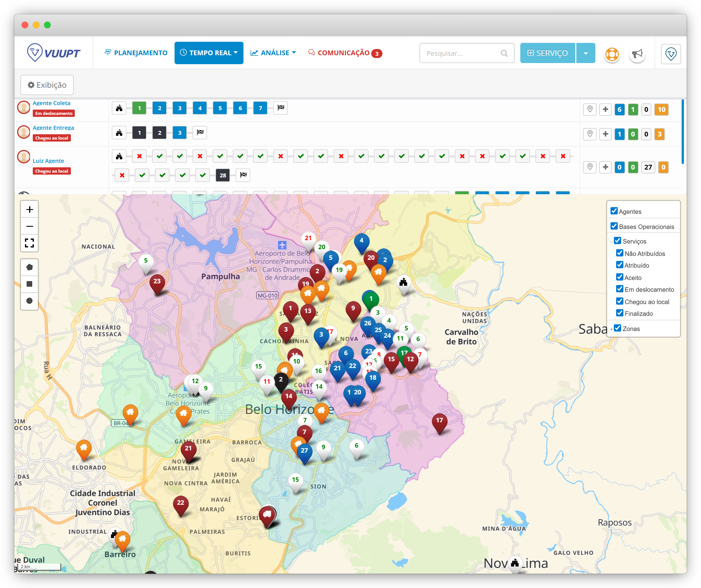Select the circle drawing tool
The height and width of the screenshot is (588, 701).
29,301
